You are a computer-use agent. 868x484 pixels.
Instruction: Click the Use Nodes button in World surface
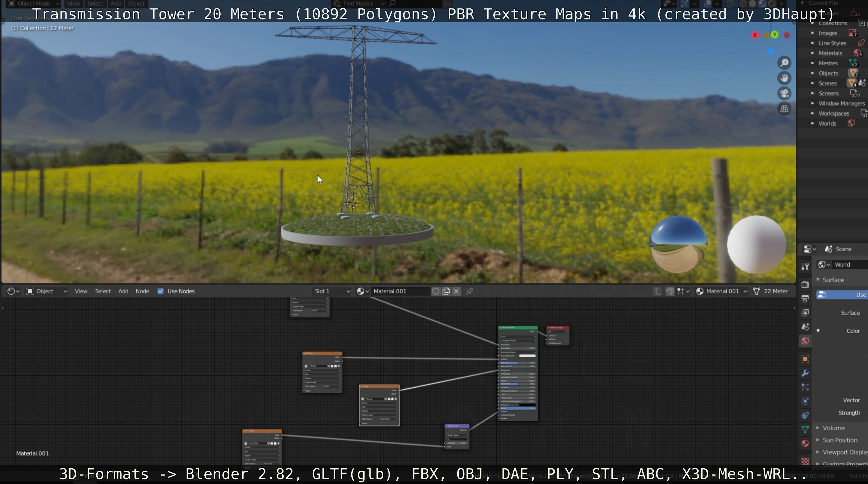[x=842, y=295]
